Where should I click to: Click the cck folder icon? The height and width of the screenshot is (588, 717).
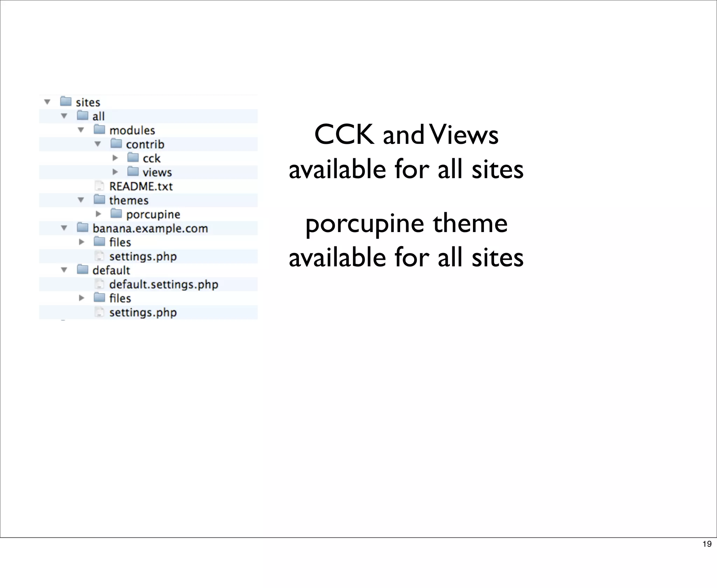(133, 157)
